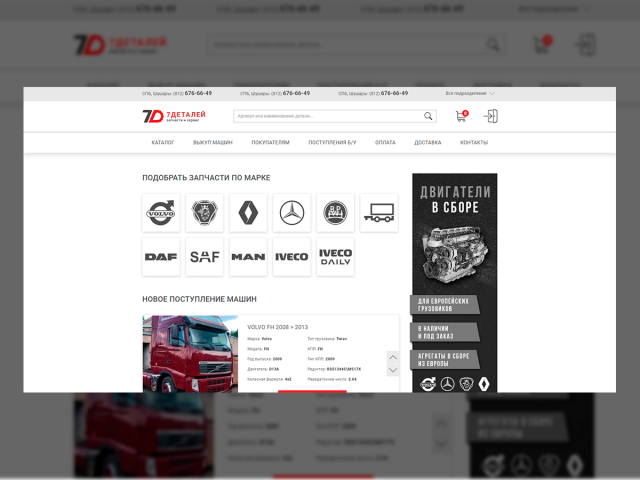Viewport: 640px width, 480px height.
Task: Click Renault logo in engine banner
Action: coord(484,384)
